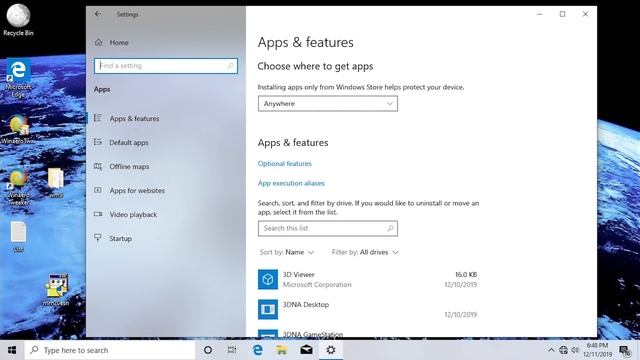The image size is (640, 360).
Task: Click the Find a setting search box
Action: pyautogui.click(x=166, y=66)
